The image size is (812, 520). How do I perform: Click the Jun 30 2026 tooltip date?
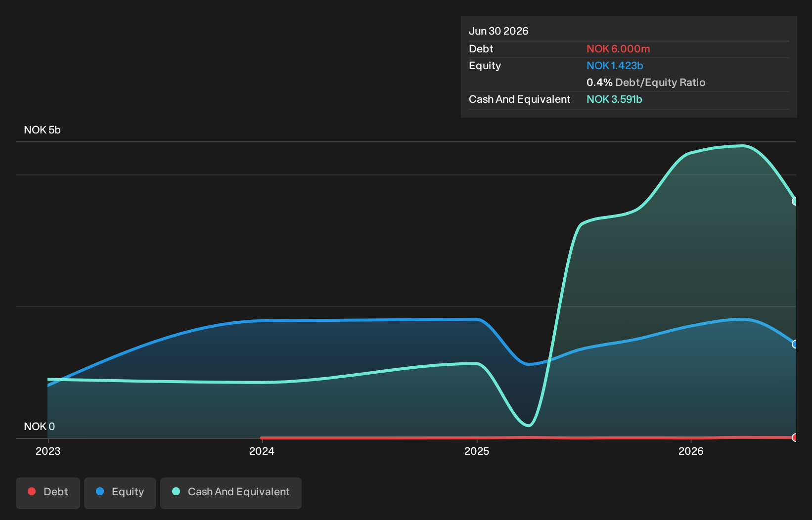click(498, 31)
